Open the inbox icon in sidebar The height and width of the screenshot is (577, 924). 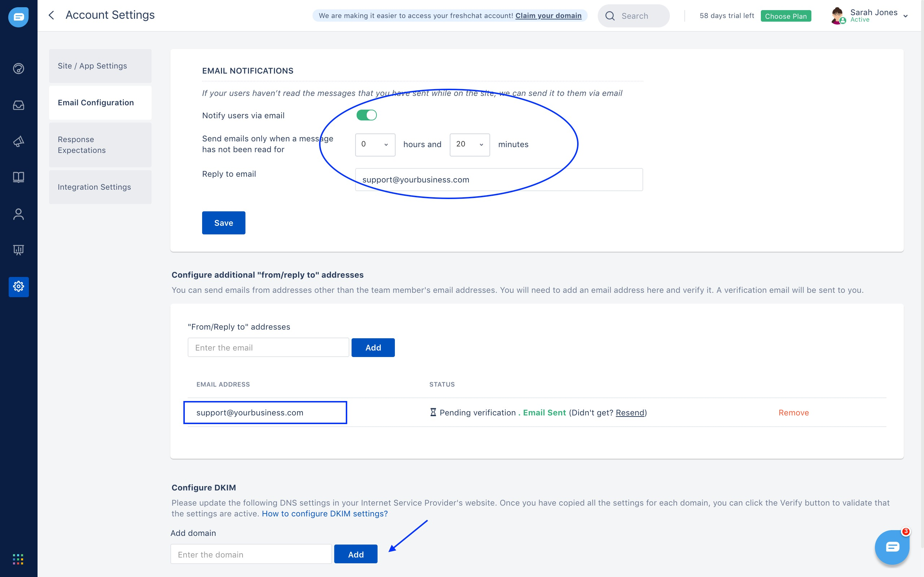click(x=18, y=105)
